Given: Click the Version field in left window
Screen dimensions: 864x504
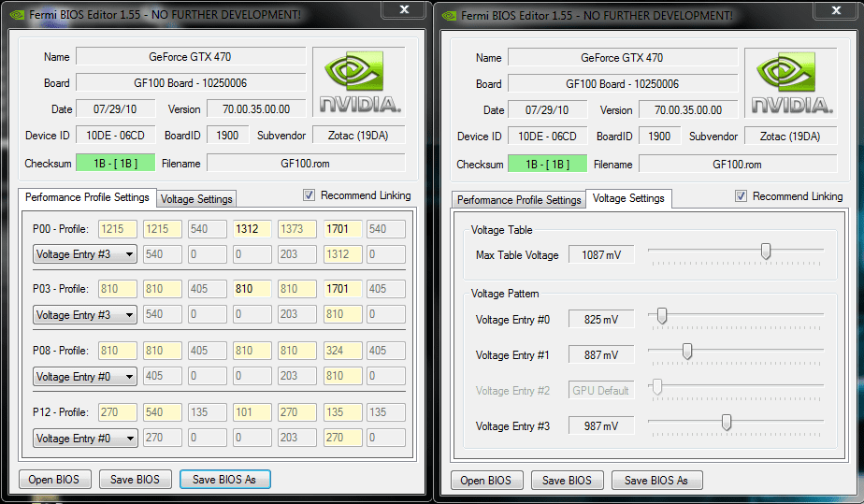Looking at the screenshot, I should 256,108.
